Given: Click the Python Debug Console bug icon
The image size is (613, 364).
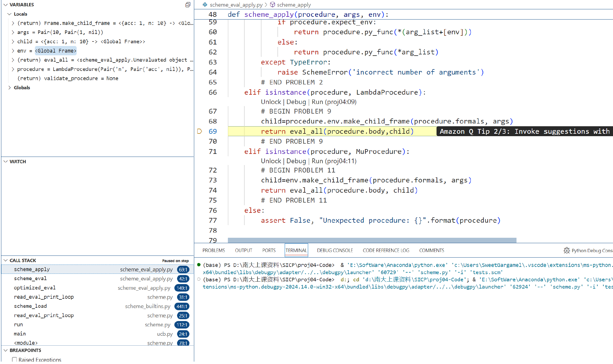Looking at the screenshot, I should point(566,250).
